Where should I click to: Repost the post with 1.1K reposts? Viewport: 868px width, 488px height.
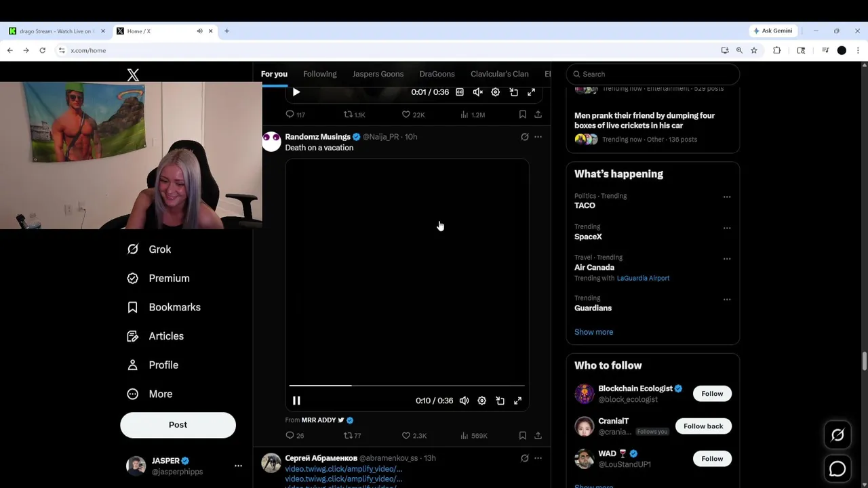coord(354,115)
